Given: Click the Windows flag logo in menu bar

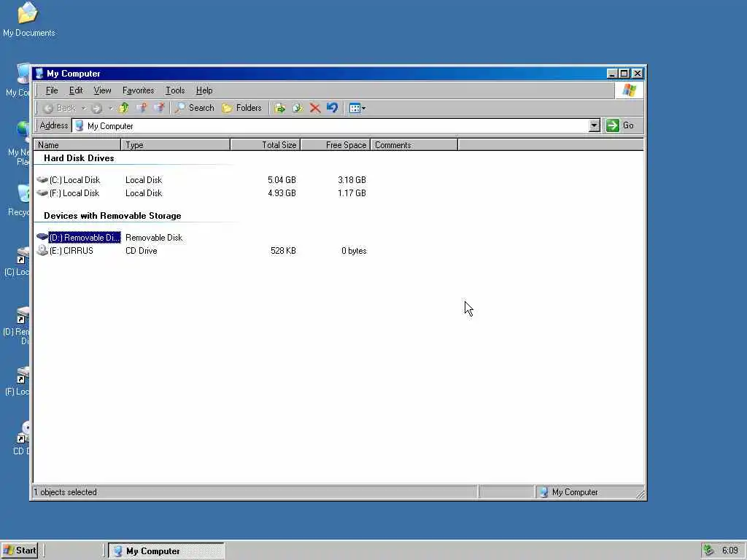Looking at the screenshot, I should click(630, 90).
